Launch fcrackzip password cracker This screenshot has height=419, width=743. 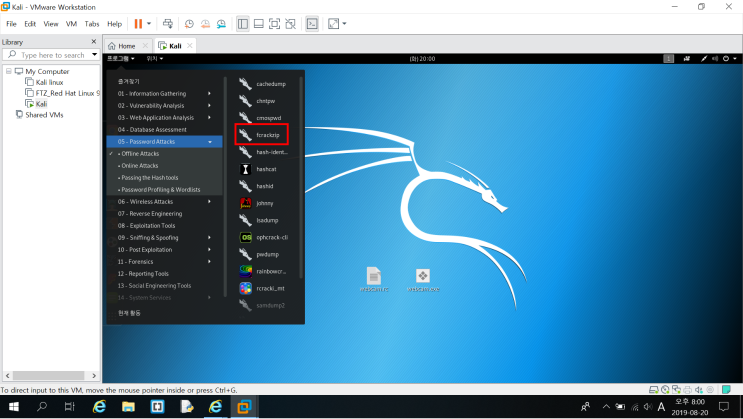(261, 135)
